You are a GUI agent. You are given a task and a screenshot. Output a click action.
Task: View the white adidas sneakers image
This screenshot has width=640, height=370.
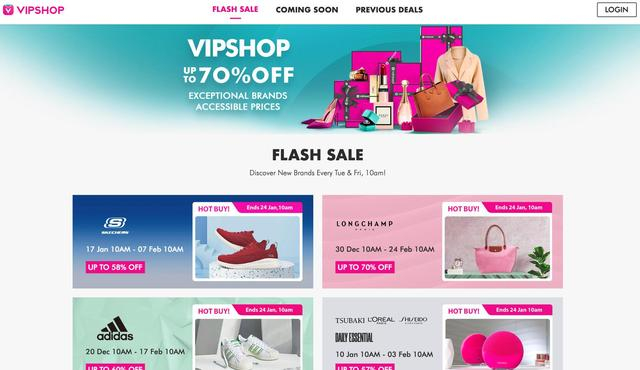(248, 344)
